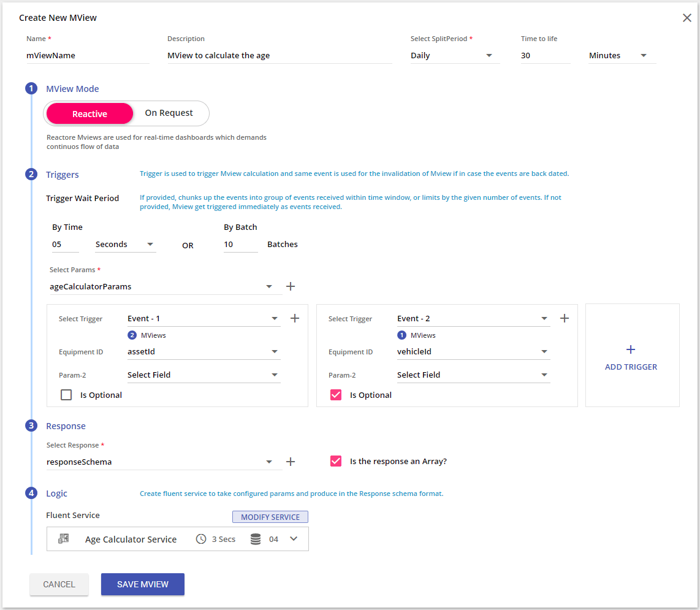The image size is (700, 610).
Task: Click the plus icon beside responseSchema
Action: [291, 462]
